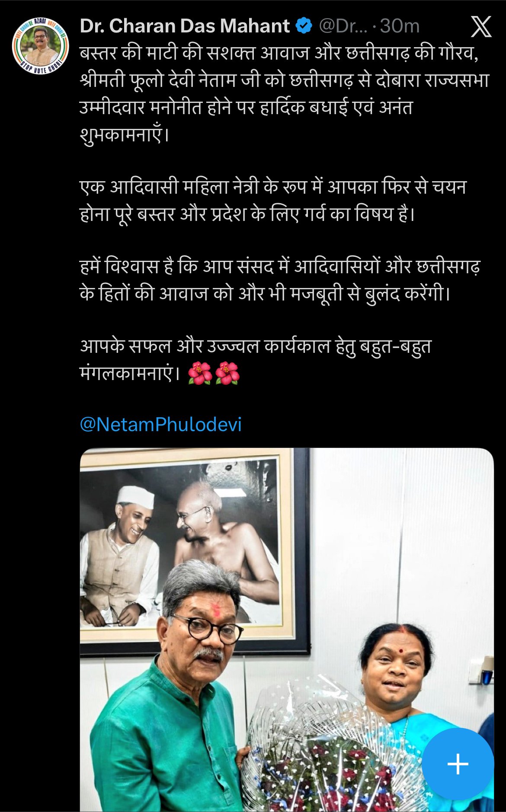Tap the first hibiscus emoji

(x=200, y=373)
